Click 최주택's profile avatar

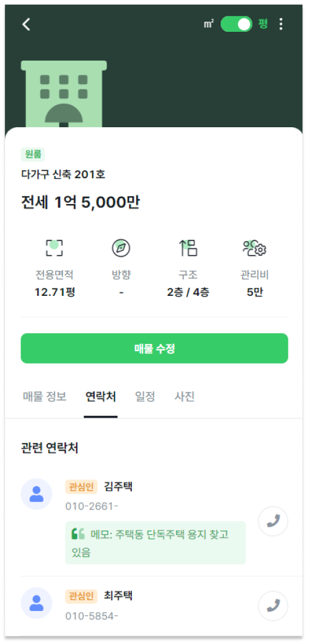coord(37,603)
